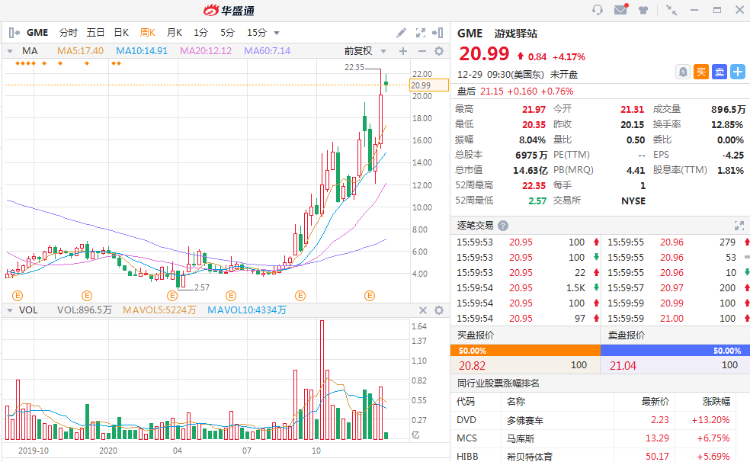Viewport: 750px width, 462px height.
Task: Click the MA20:12.12 indicator label
Action: [206, 51]
